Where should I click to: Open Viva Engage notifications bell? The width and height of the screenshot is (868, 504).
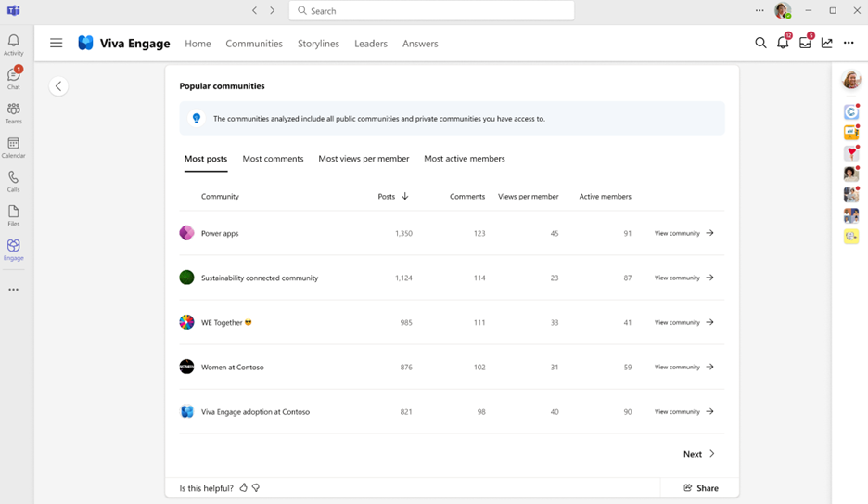pyautogui.click(x=783, y=43)
